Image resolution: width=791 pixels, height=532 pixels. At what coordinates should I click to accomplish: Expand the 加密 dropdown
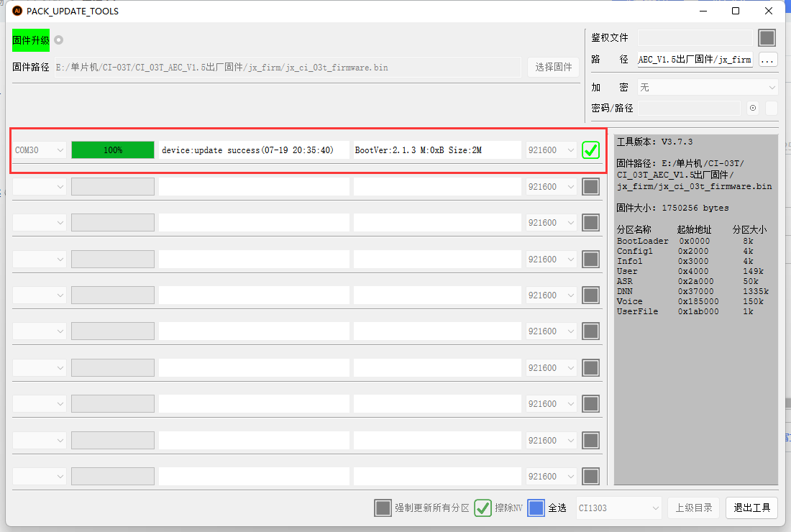tap(708, 87)
